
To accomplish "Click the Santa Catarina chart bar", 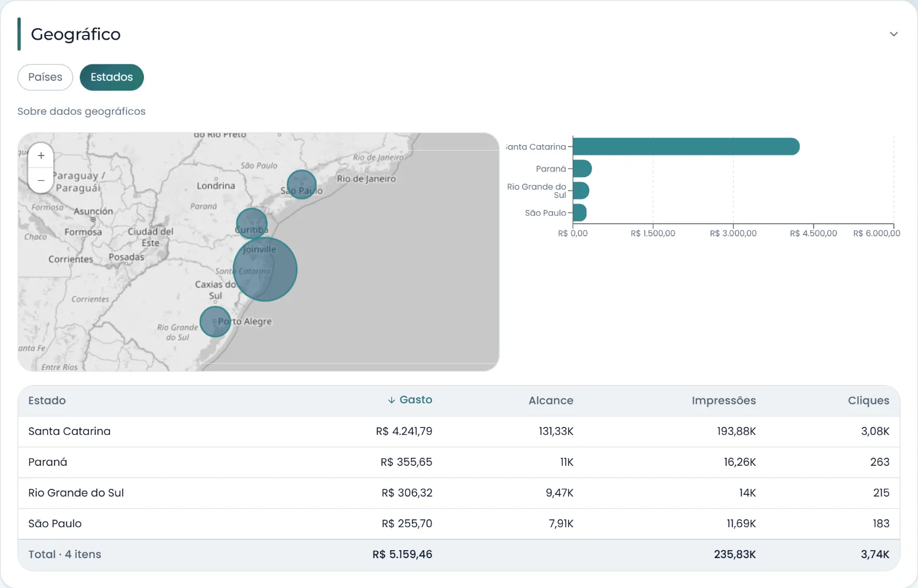I will (x=686, y=146).
